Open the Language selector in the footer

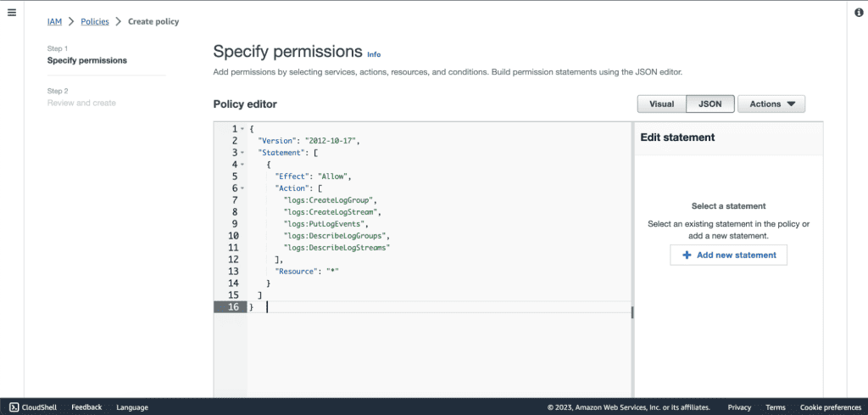pyautogui.click(x=132, y=407)
